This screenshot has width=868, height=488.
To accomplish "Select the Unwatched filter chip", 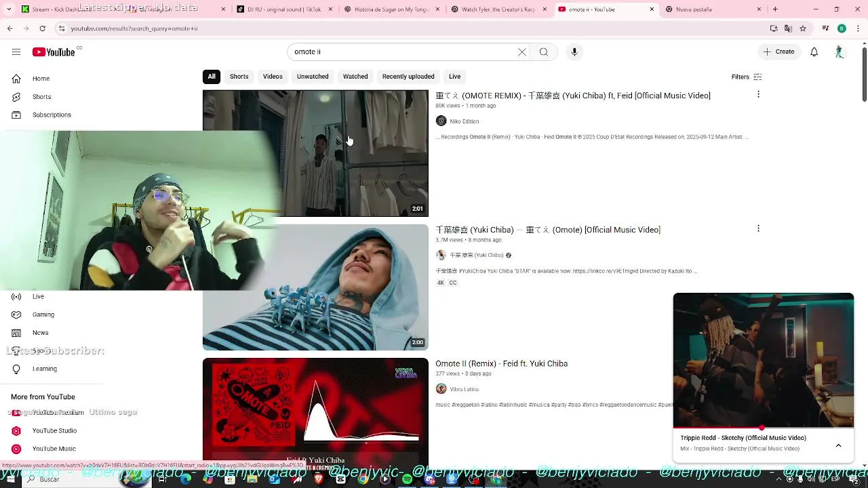I will click(x=313, y=77).
